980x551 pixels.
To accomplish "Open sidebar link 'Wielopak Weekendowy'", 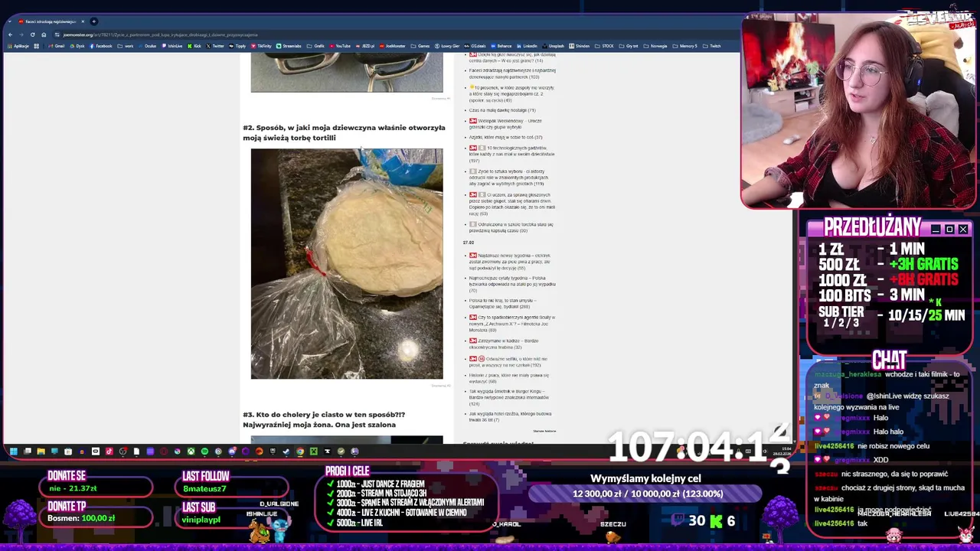I will tap(505, 124).
